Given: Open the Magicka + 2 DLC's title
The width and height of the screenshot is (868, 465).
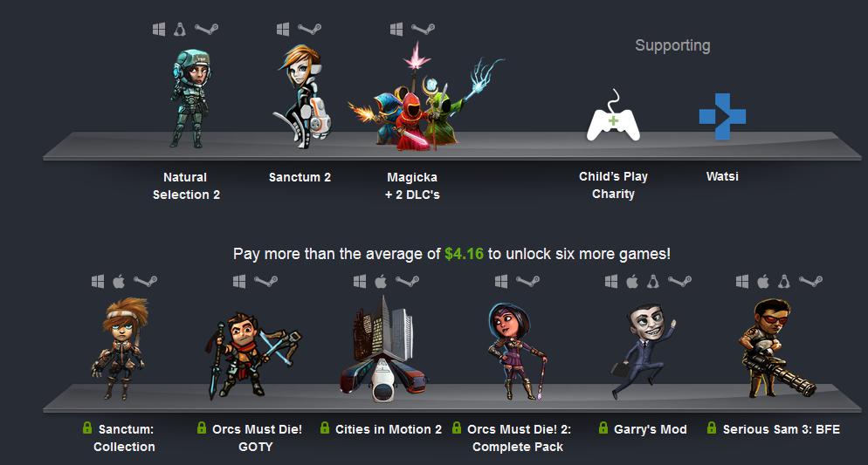Looking at the screenshot, I should click(x=412, y=186).
